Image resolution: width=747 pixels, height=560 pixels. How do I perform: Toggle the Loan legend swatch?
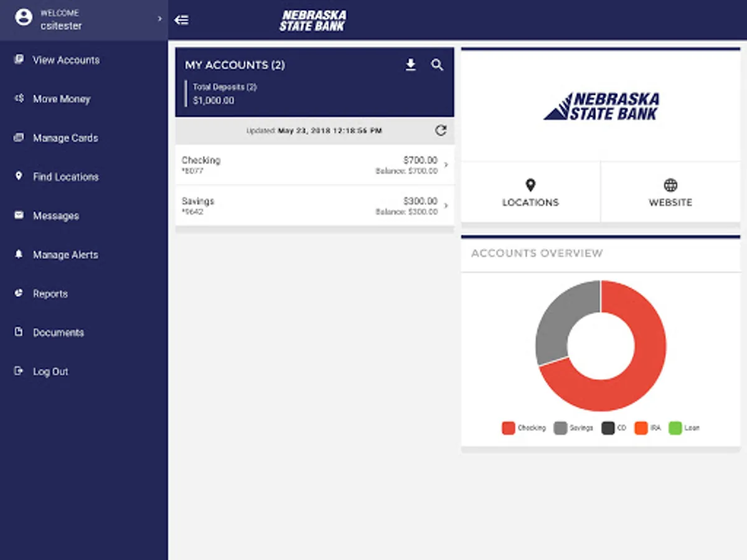click(675, 428)
